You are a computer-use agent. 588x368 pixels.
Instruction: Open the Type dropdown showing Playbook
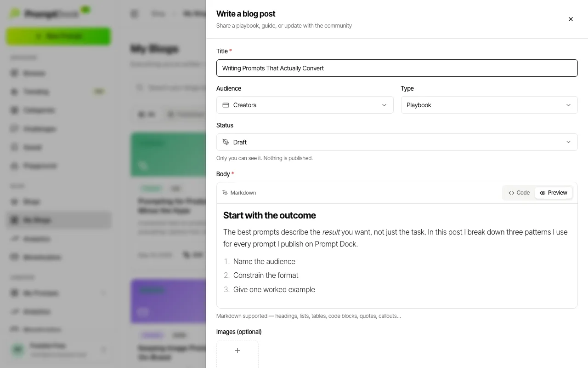coord(489,105)
